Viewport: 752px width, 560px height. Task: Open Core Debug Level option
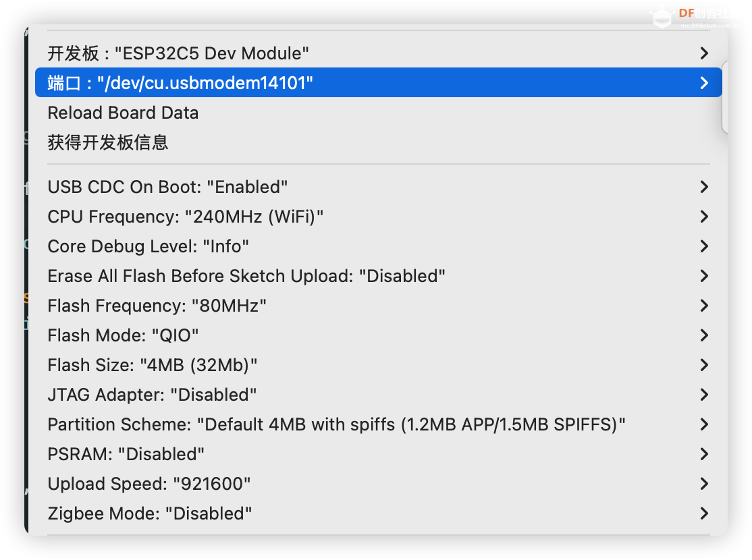(149, 246)
